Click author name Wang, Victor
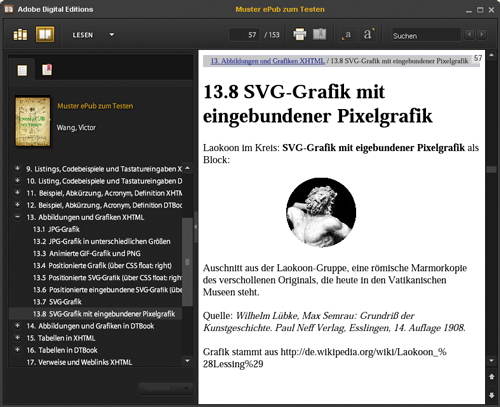 coord(76,128)
